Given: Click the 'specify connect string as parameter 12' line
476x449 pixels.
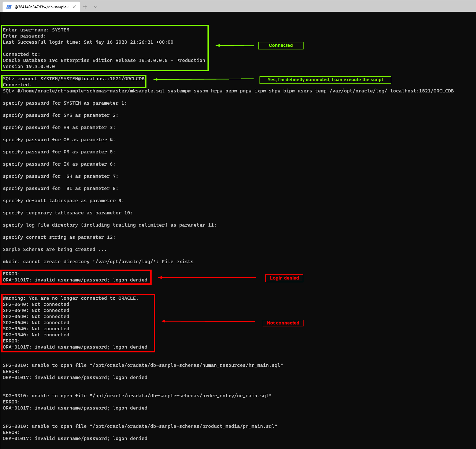Looking at the screenshot, I should tap(59, 237).
